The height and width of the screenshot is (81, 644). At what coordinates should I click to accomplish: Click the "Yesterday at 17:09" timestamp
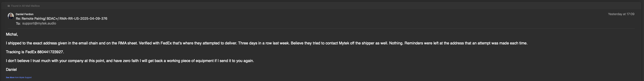(621, 14)
